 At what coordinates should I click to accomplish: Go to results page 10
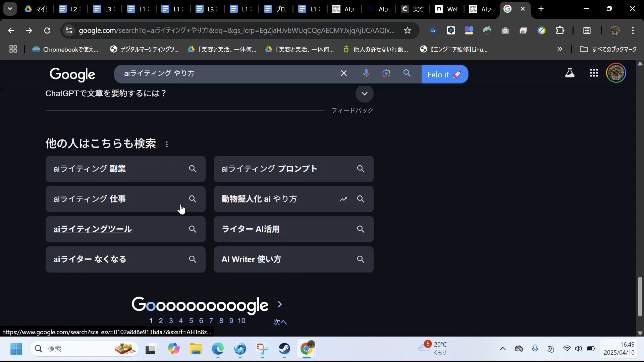pyautogui.click(x=241, y=321)
